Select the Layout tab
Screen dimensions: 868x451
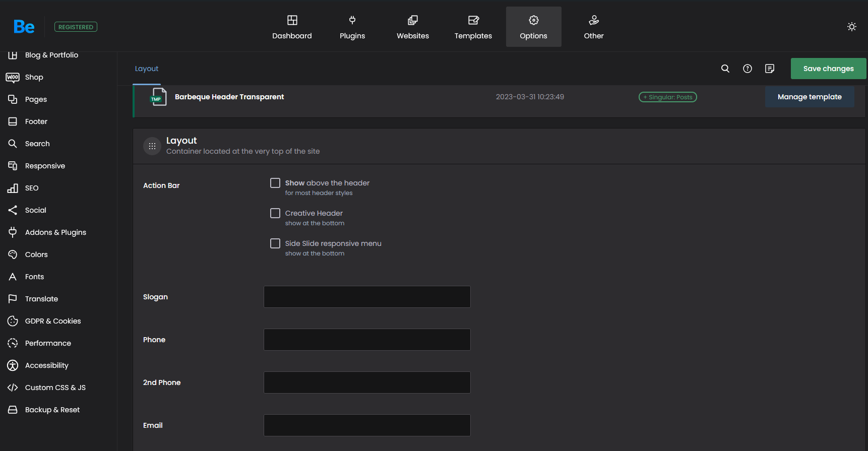coord(147,69)
